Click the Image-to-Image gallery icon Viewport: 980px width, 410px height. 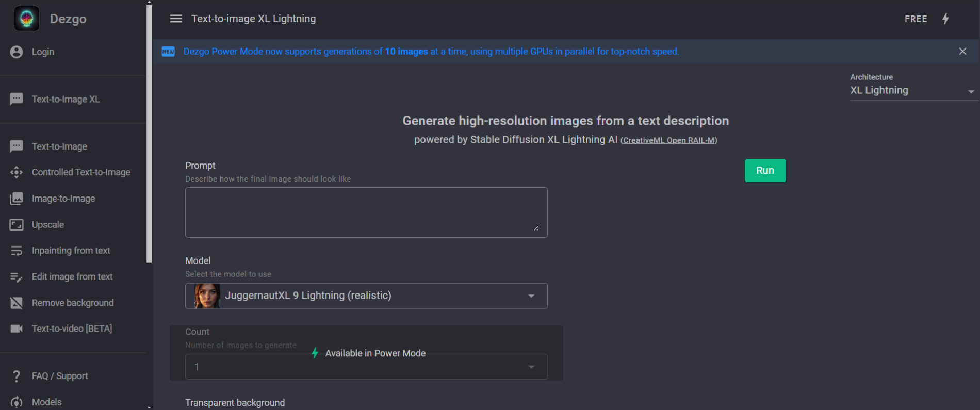[x=17, y=199]
